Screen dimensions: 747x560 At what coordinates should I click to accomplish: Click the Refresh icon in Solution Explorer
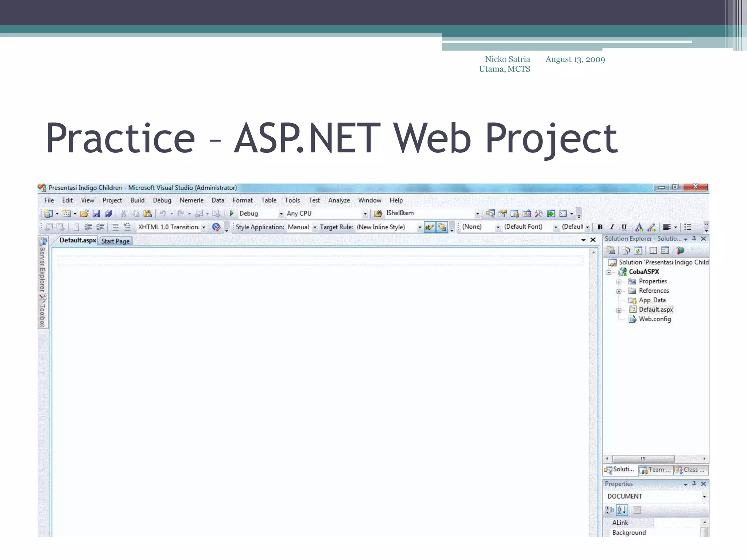coord(638,250)
